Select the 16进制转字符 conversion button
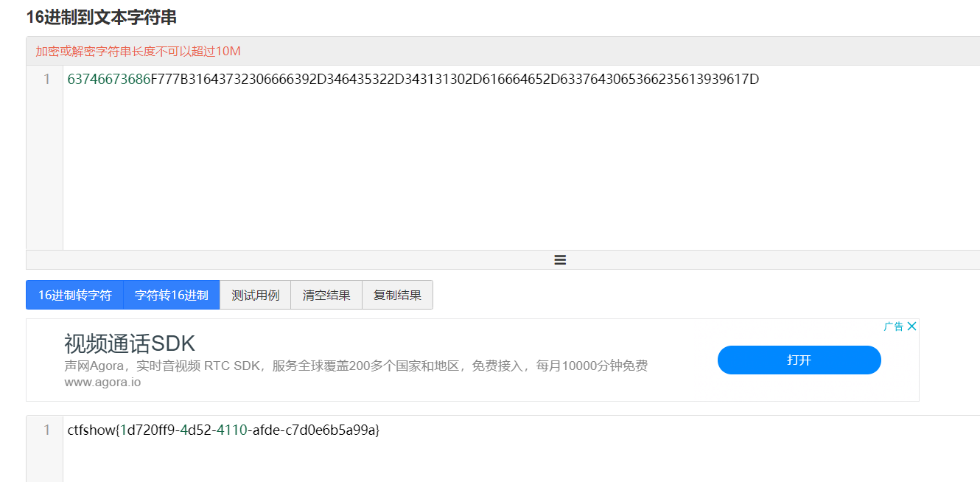Viewport: 980px width, 482px height. pos(74,294)
